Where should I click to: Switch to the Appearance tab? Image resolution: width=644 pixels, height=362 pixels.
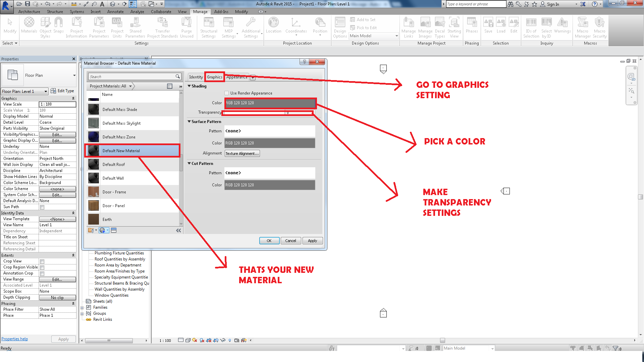coord(236,77)
